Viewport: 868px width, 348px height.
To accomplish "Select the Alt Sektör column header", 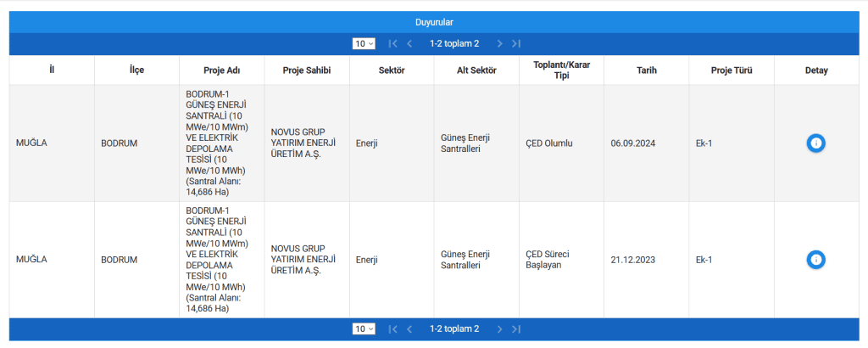I will pos(476,70).
